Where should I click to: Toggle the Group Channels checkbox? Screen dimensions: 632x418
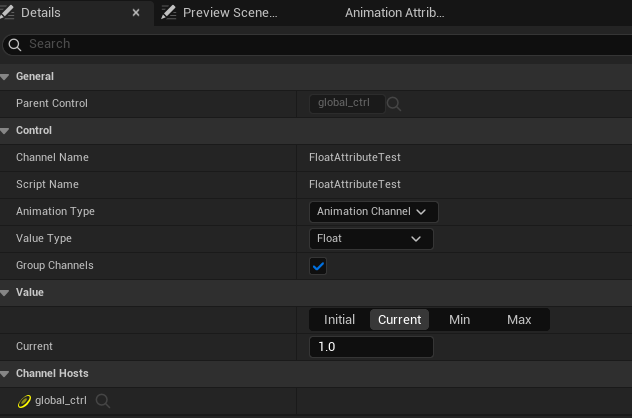point(318,266)
